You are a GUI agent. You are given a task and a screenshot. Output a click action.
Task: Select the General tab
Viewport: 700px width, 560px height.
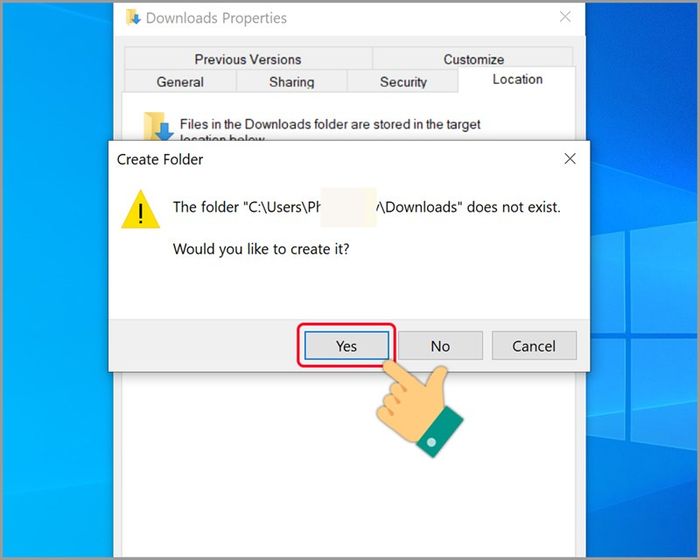tap(180, 81)
